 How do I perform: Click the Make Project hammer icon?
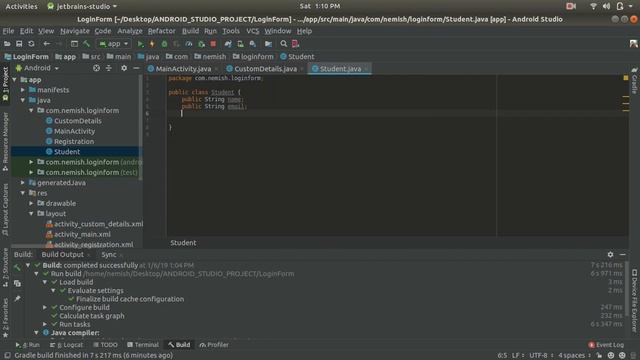[87, 44]
